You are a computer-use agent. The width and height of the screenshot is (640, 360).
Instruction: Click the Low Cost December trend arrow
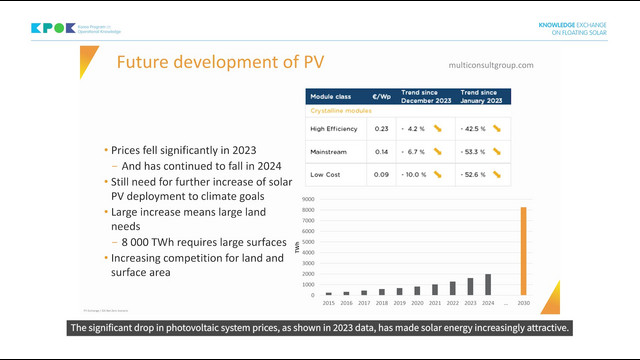click(x=438, y=174)
